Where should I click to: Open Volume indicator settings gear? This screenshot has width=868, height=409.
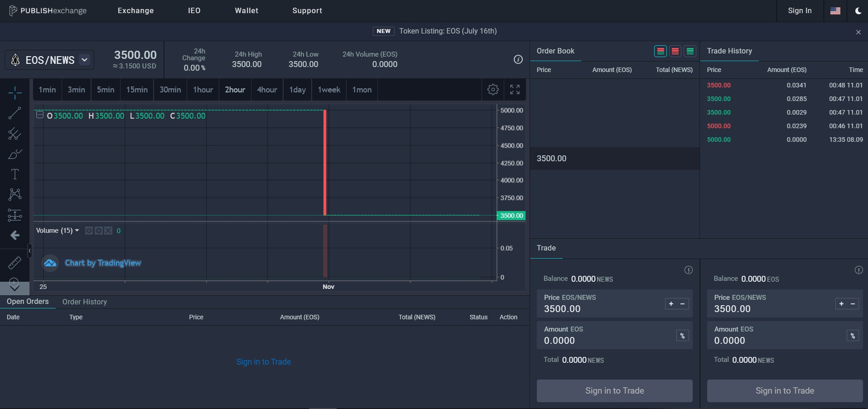tap(99, 231)
